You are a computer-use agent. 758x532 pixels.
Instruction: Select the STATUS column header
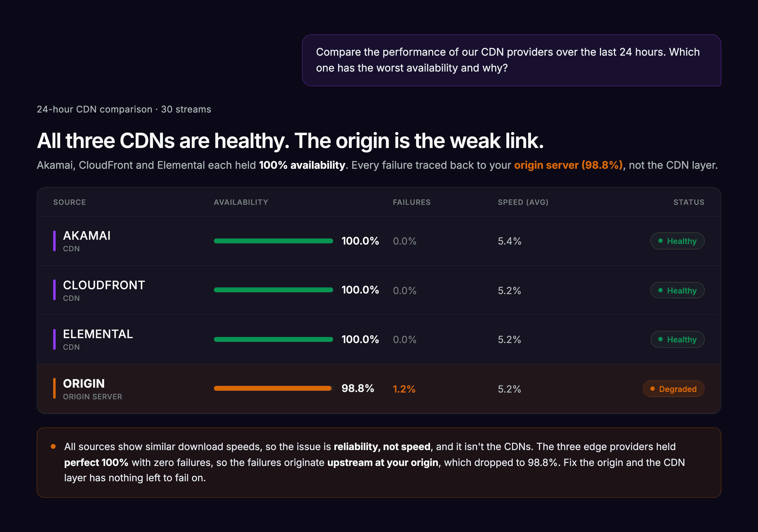(689, 202)
